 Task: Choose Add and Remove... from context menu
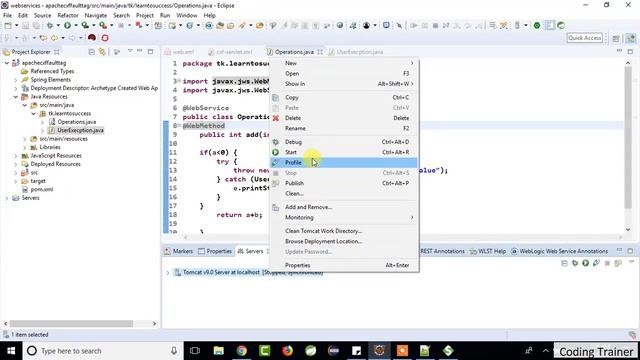(x=344, y=207)
